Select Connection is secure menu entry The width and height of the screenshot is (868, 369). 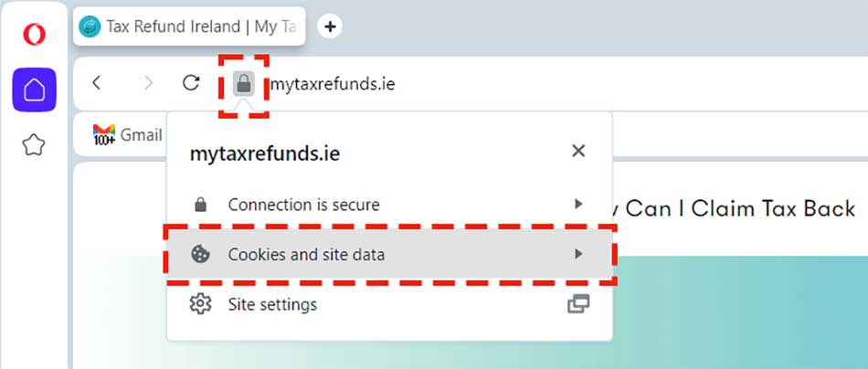coord(303,205)
